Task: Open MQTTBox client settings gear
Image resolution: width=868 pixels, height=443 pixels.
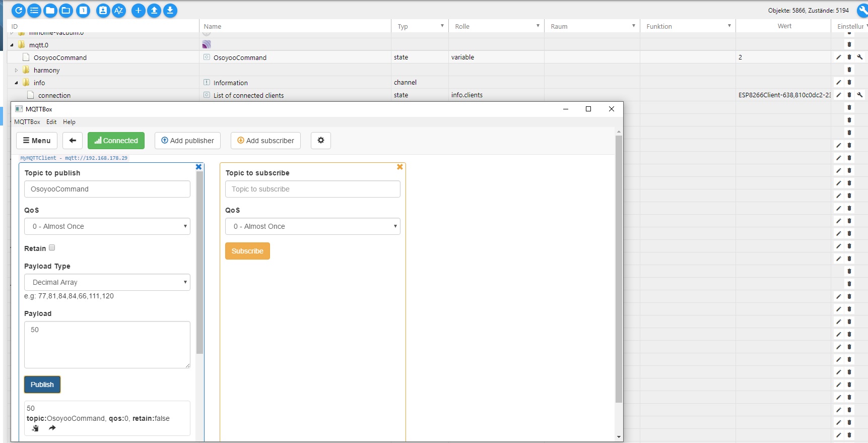Action: 321,141
